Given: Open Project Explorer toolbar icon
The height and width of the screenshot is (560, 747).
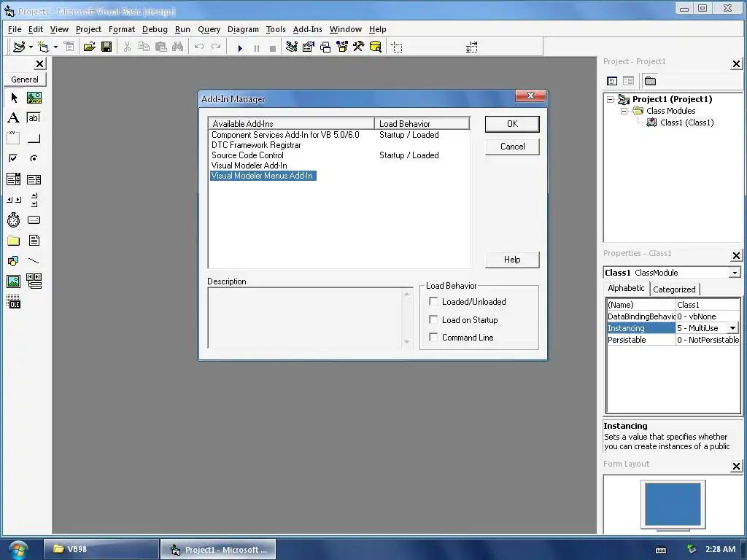Looking at the screenshot, I should (x=292, y=47).
